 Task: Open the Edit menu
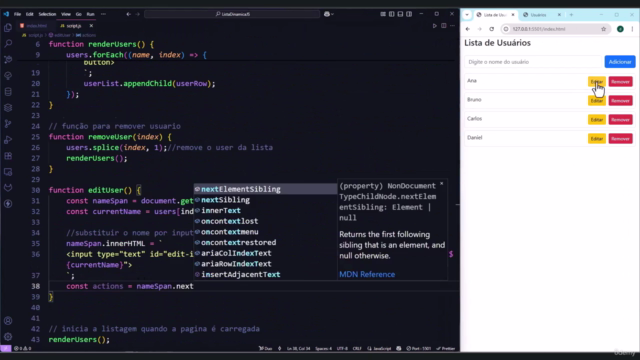click(x=29, y=14)
